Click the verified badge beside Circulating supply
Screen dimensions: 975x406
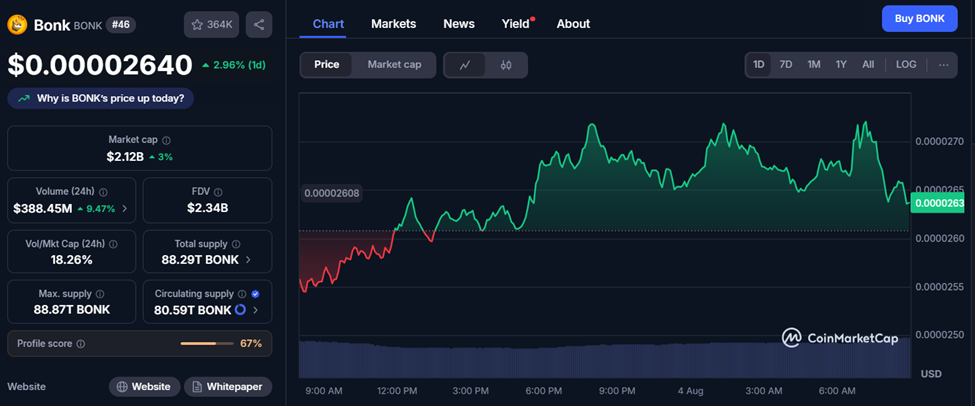pyautogui.click(x=255, y=293)
